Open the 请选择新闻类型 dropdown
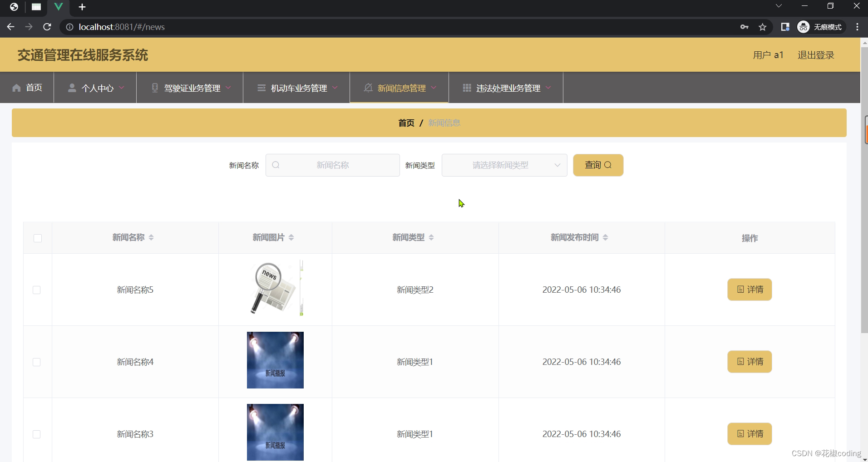 pos(504,165)
